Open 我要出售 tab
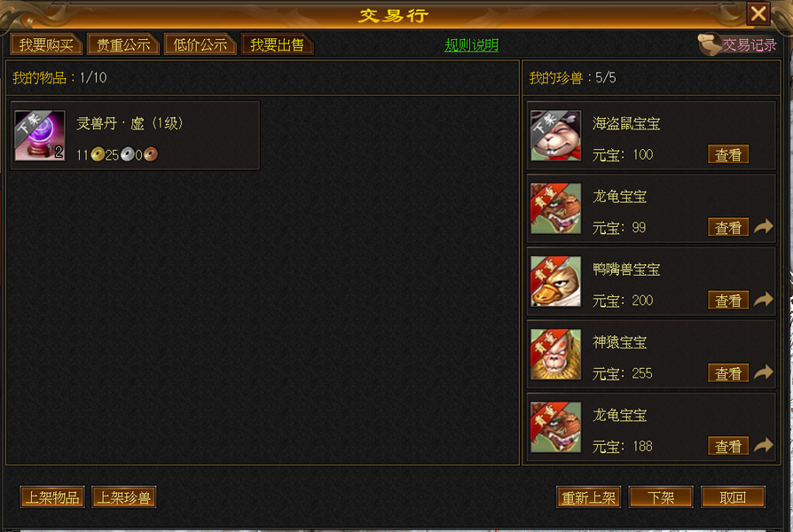 coord(277,44)
